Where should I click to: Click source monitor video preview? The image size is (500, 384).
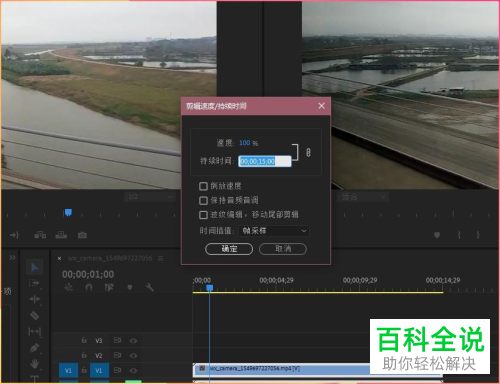[x=109, y=96]
